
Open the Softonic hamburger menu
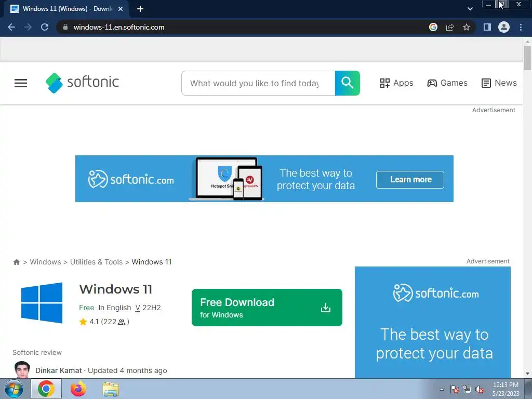coord(21,83)
